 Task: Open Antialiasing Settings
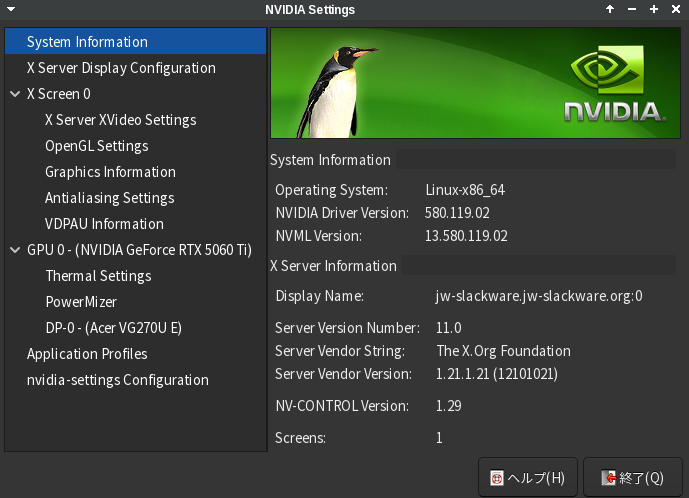click(x=109, y=198)
